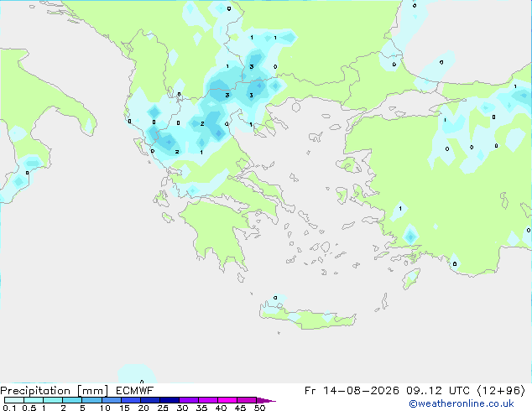The height and width of the screenshot is (411, 532).
Task: Click the date 'Fr 14-08-2026'
Action: pos(352,391)
